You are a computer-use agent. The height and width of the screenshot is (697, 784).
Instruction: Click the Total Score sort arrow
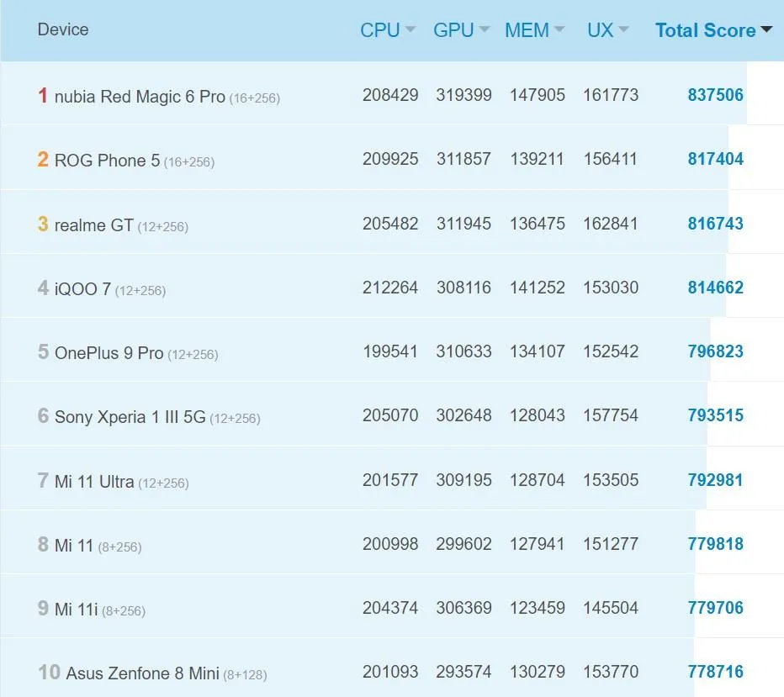[x=765, y=30]
